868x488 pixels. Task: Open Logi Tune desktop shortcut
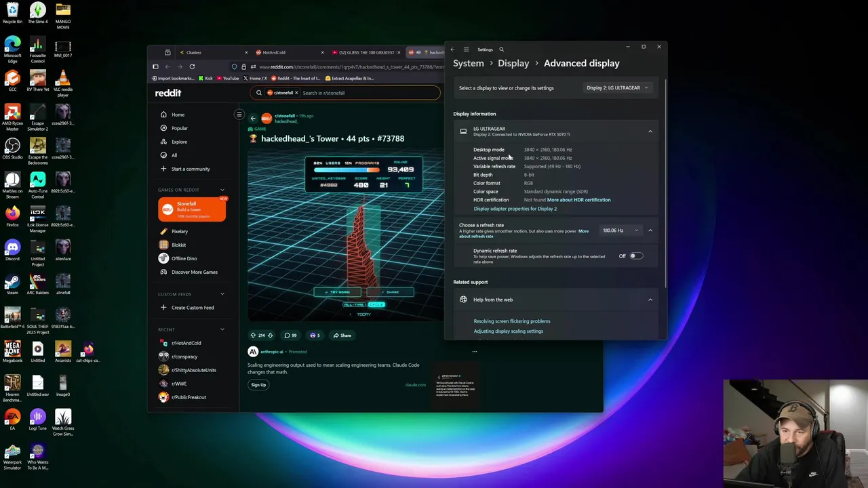[x=37, y=420]
